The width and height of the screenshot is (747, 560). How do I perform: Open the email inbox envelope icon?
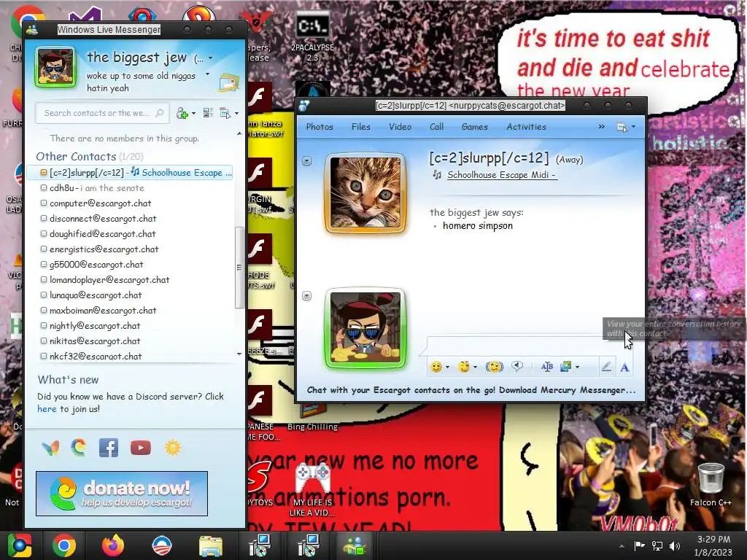[x=228, y=83]
